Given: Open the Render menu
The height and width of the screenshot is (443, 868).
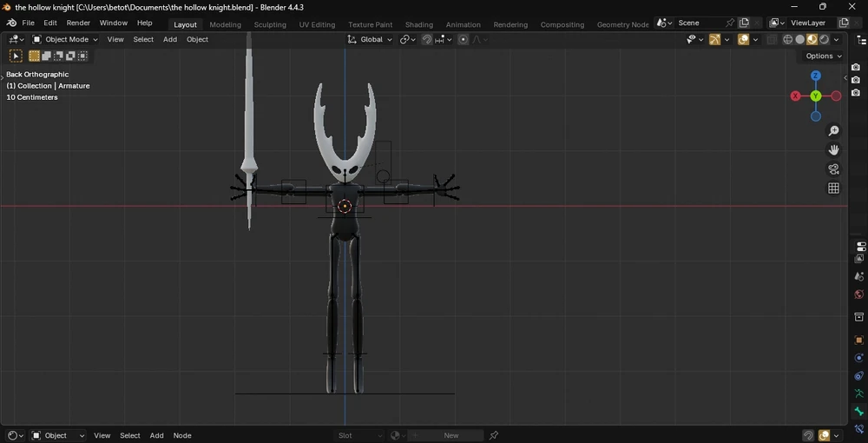Looking at the screenshot, I should click(x=78, y=23).
